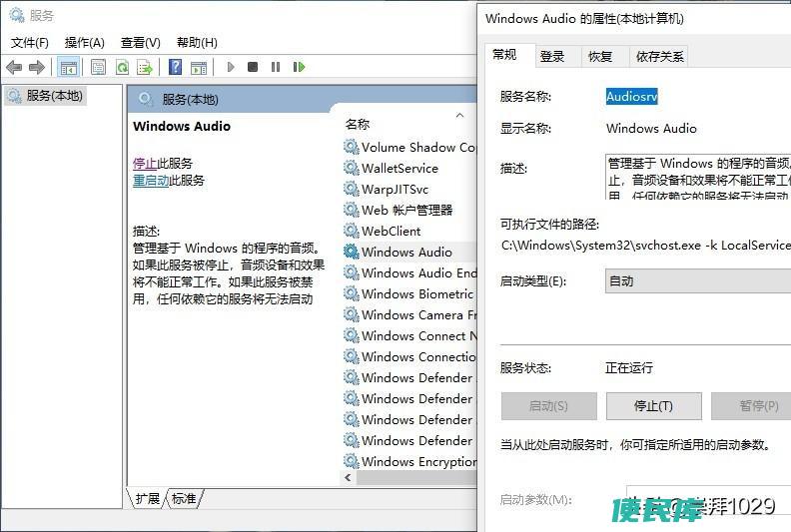Screen dimensions: 791x532
Task: Open the 操作(A) menu
Action: tap(84, 43)
